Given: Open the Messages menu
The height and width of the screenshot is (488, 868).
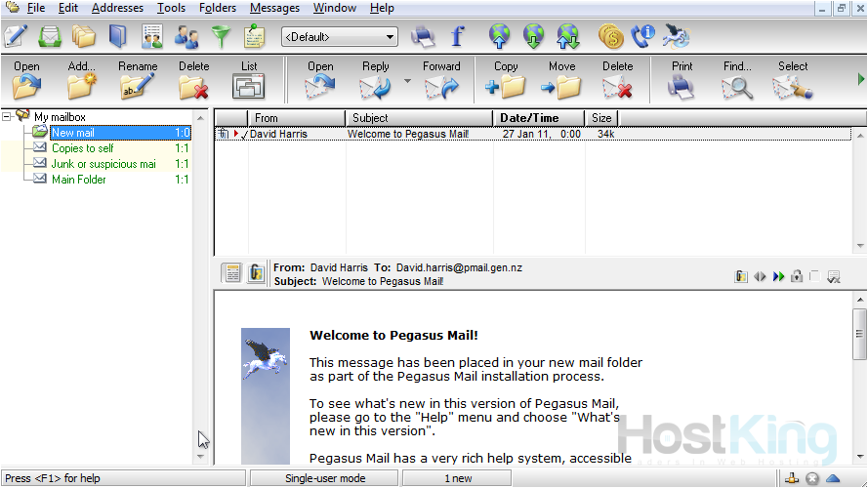Looking at the screenshot, I should coord(274,8).
